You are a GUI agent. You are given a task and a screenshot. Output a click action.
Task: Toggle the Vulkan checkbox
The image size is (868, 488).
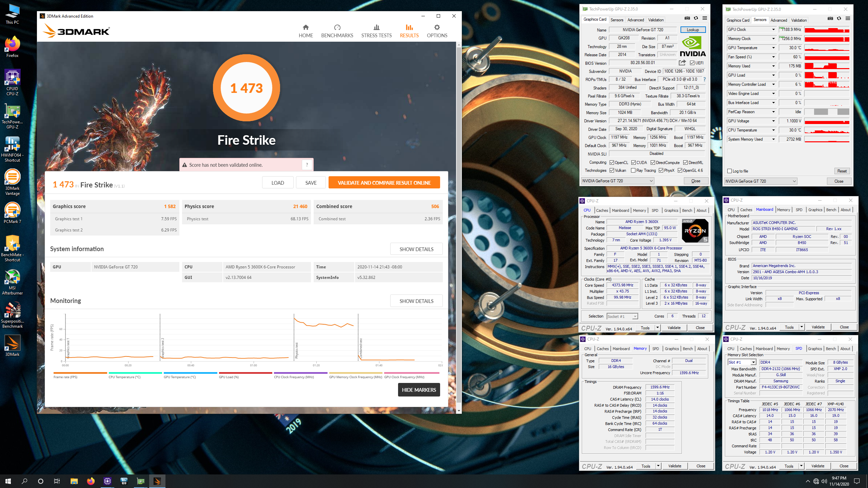tap(612, 170)
